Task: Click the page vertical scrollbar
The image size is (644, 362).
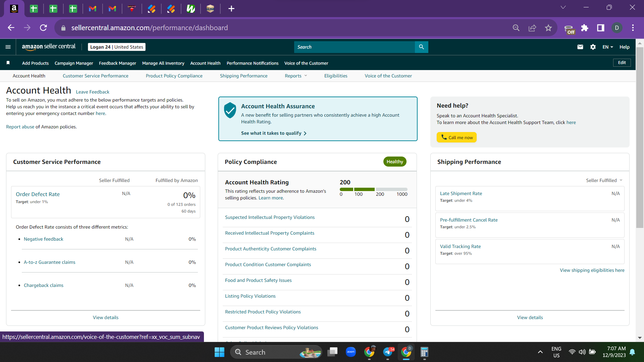Action: click(x=640, y=137)
